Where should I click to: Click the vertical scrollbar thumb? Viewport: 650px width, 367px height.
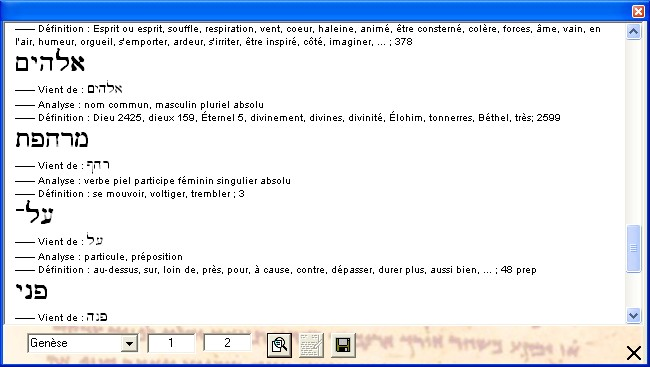[633, 248]
